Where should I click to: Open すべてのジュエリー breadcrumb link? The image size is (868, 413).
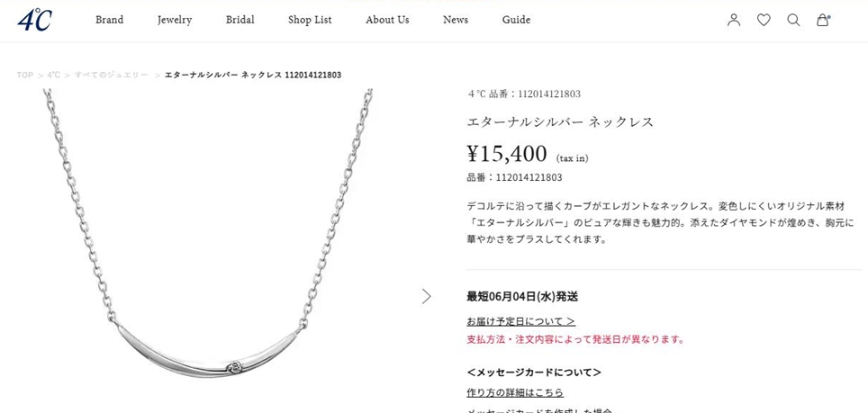[x=112, y=75]
